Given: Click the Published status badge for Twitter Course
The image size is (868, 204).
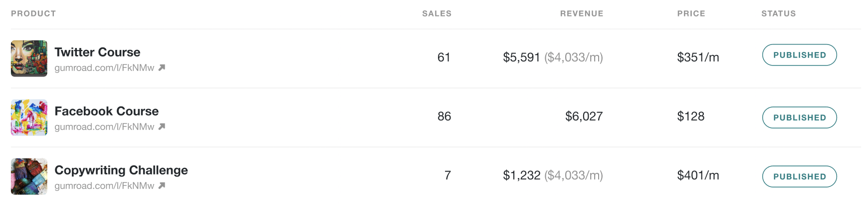Looking at the screenshot, I should 799,55.
